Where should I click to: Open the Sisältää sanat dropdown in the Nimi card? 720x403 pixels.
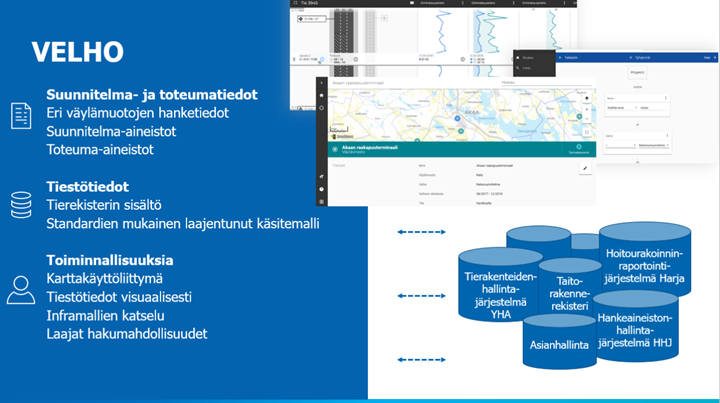pos(622,108)
